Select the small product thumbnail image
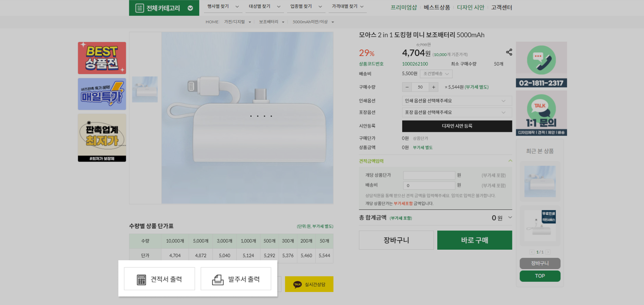Screen dimensions: 644x305 145,89
